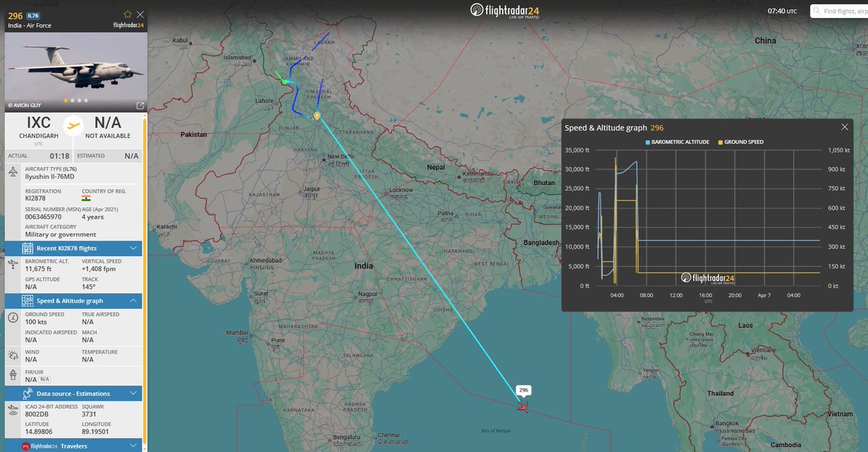Click the New Delhi map label
The image size is (868, 452).
point(341,156)
